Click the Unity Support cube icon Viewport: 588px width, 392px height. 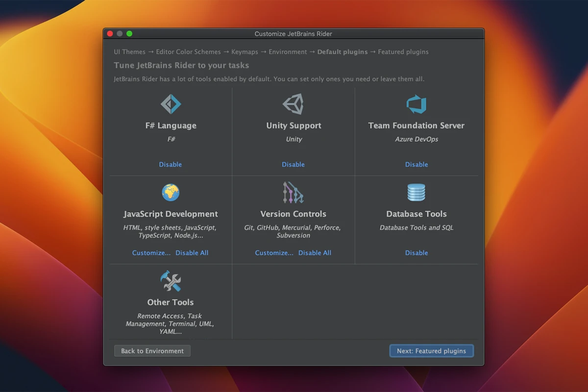pyautogui.click(x=294, y=104)
